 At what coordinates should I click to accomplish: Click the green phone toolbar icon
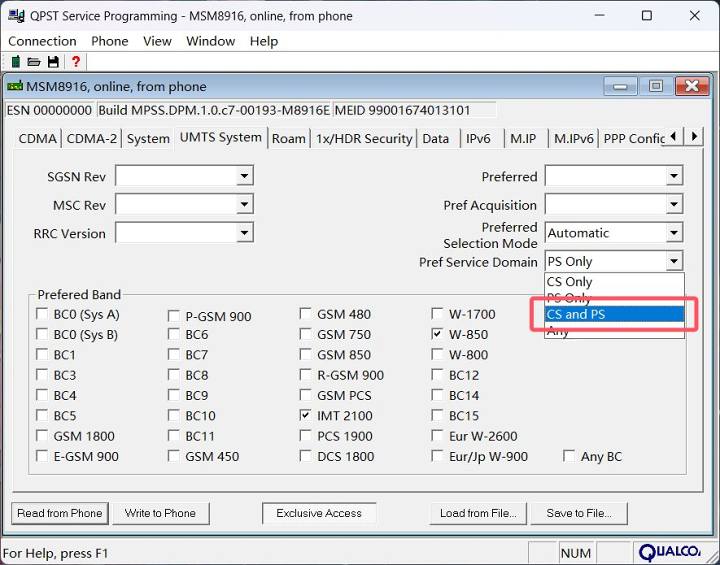point(15,61)
